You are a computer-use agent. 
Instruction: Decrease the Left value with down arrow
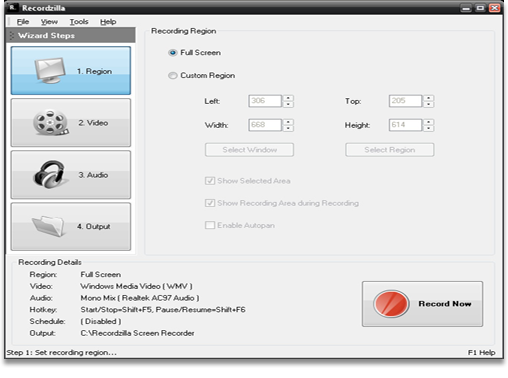288,104
